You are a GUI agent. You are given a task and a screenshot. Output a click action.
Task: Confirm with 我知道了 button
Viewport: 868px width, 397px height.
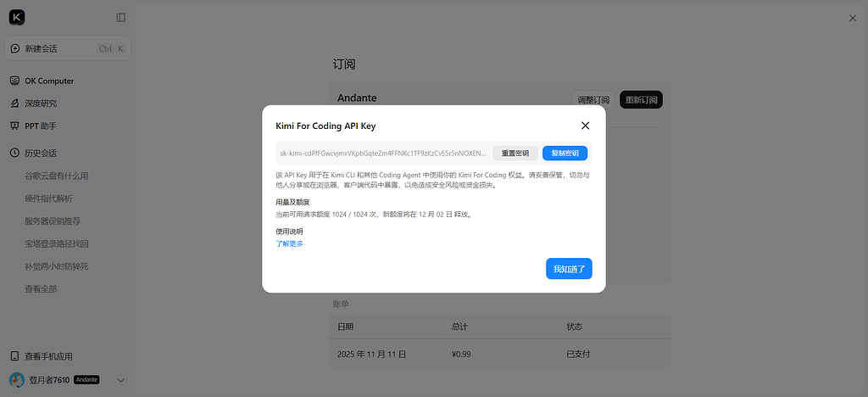pos(569,269)
